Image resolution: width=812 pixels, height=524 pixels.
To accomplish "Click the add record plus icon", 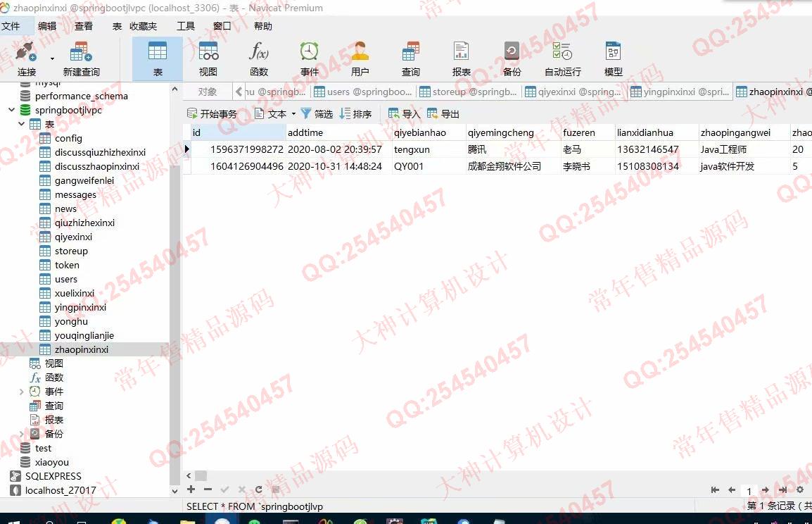I will point(191,489).
